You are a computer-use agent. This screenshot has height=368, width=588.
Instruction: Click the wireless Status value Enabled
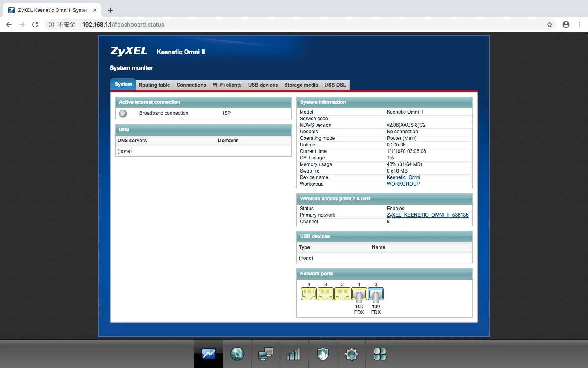pos(396,209)
